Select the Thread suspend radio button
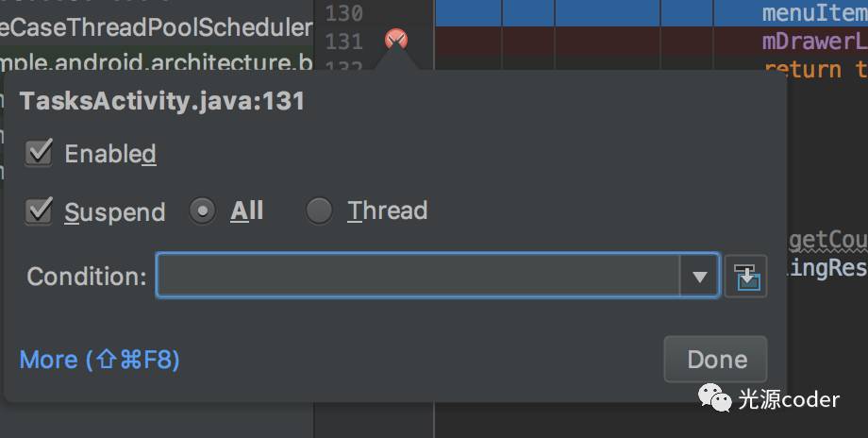Screen dimensions: 868x438 point(319,211)
